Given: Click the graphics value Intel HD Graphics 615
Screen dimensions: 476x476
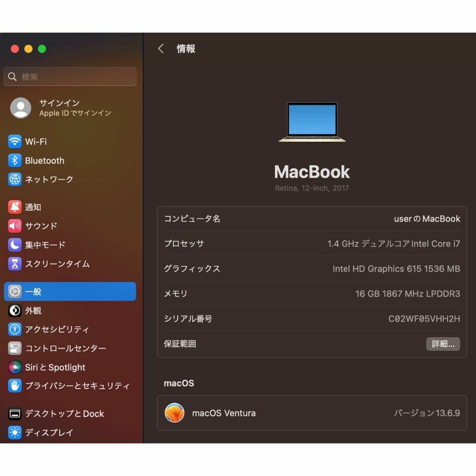Looking at the screenshot, I should (x=396, y=269).
